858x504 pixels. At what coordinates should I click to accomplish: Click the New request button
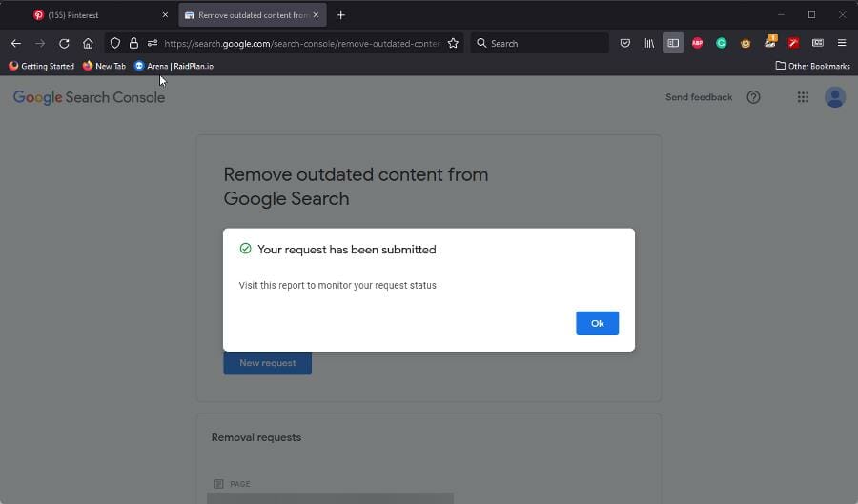267,363
